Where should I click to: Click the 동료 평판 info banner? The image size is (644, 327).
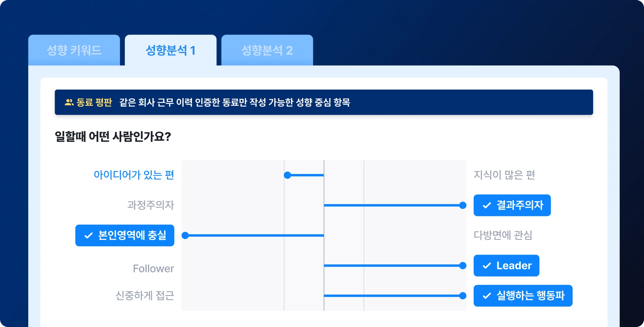(324, 102)
